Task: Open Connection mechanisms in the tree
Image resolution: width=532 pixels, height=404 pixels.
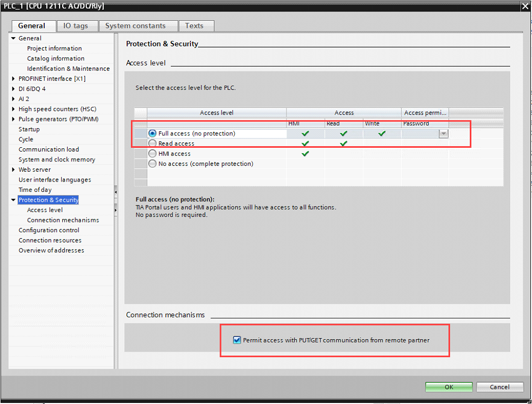Action: point(63,220)
